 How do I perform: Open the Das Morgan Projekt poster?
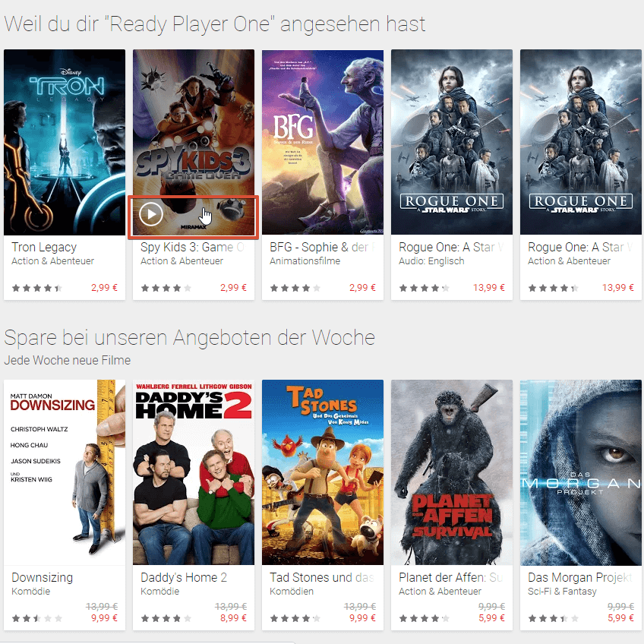click(581, 472)
